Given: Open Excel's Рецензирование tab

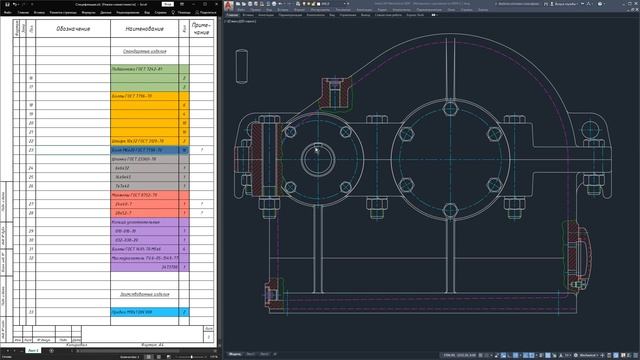Looking at the screenshot, I should (128, 13).
